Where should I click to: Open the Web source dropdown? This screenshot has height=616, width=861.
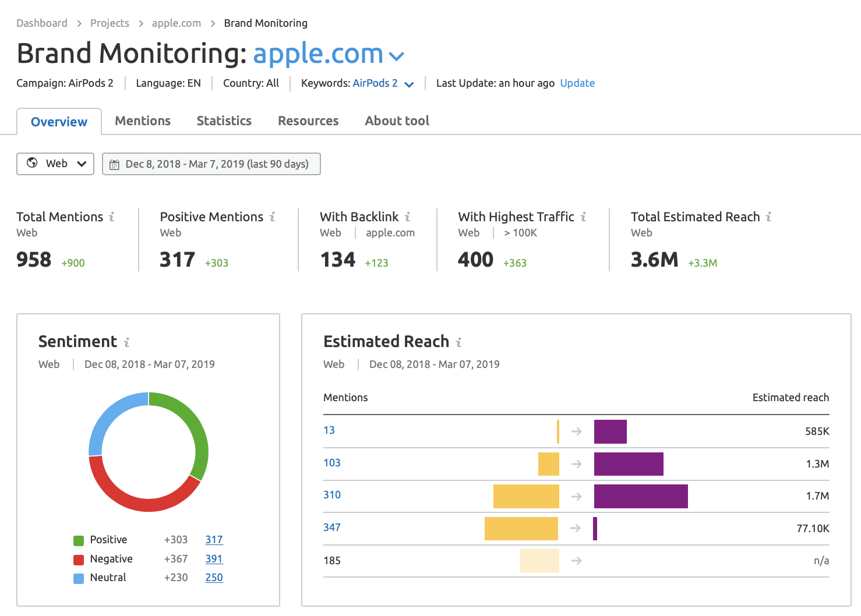[x=82, y=164]
